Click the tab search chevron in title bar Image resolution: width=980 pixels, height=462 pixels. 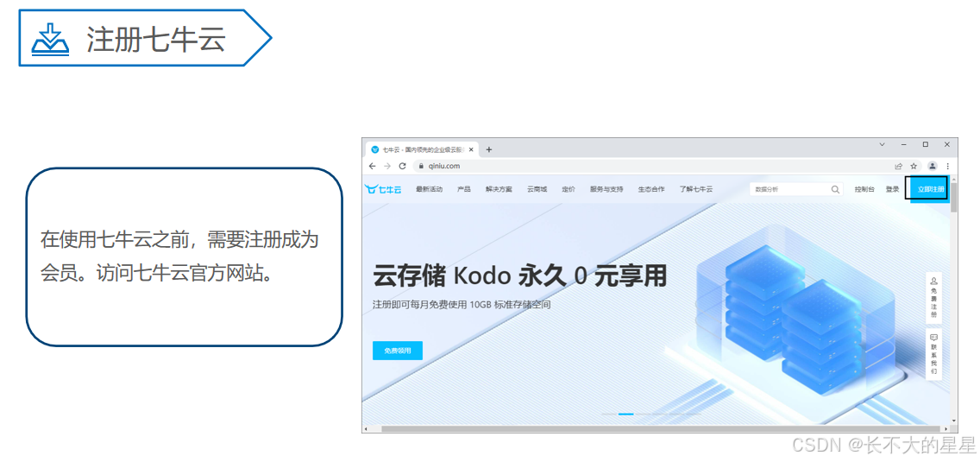pyautogui.click(x=882, y=144)
